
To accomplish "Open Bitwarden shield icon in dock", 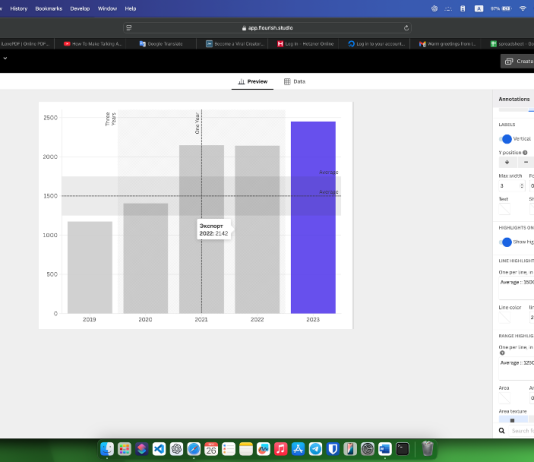I will point(333,449).
